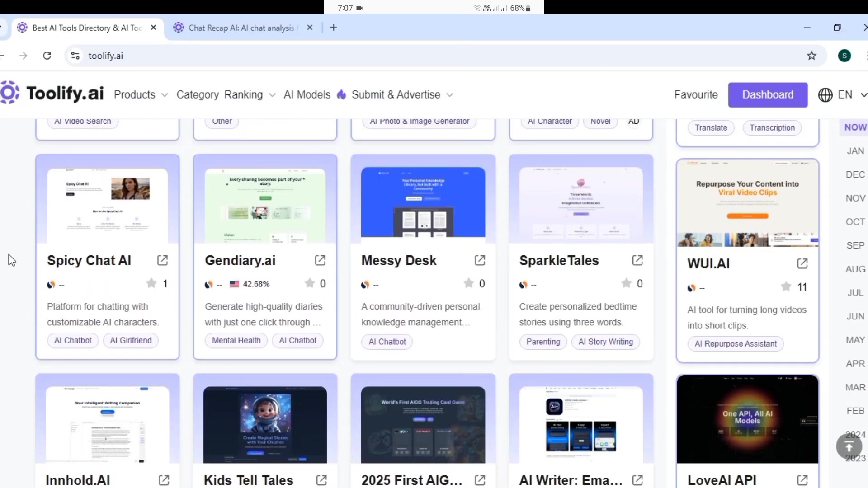The width and height of the screenshot is (868, 488).
Task: Open external link icon for Gendiary.ai
Action: point(320,260)
